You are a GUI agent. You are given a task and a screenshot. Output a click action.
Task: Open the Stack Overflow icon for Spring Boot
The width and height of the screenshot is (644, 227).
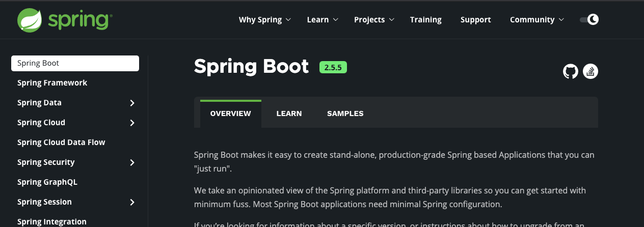(x=591, y=71)
